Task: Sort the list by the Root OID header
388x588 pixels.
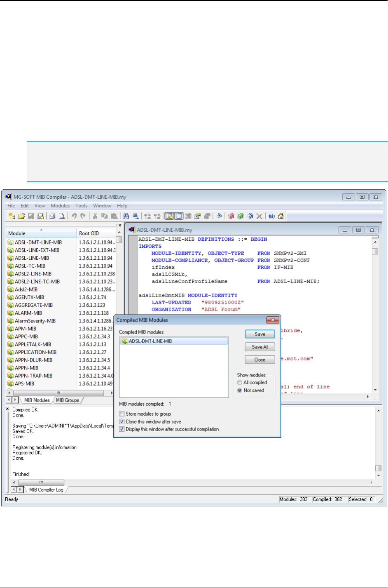Action: click(96, 233)
